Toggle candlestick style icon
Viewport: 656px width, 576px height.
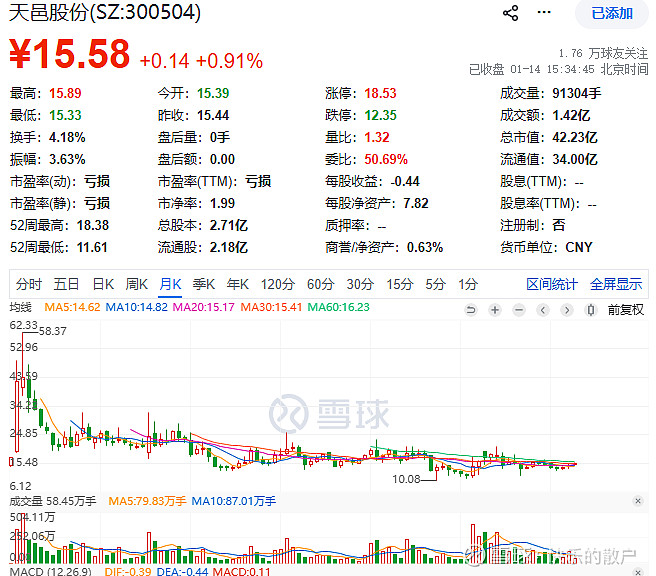pyautogui.click(x=591, y=310)
